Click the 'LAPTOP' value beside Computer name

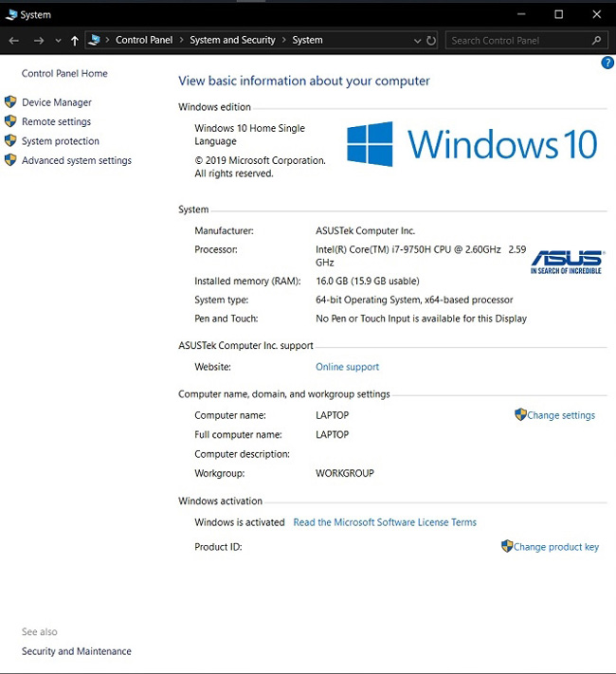tap(333, 415)
